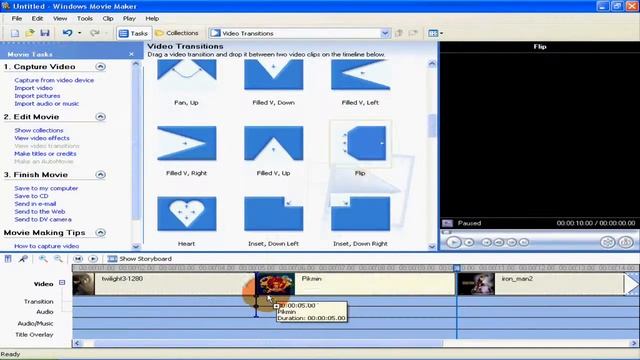Click Send to the Web link
Viewport: 640px width, 360px height.
click(40, 211)
